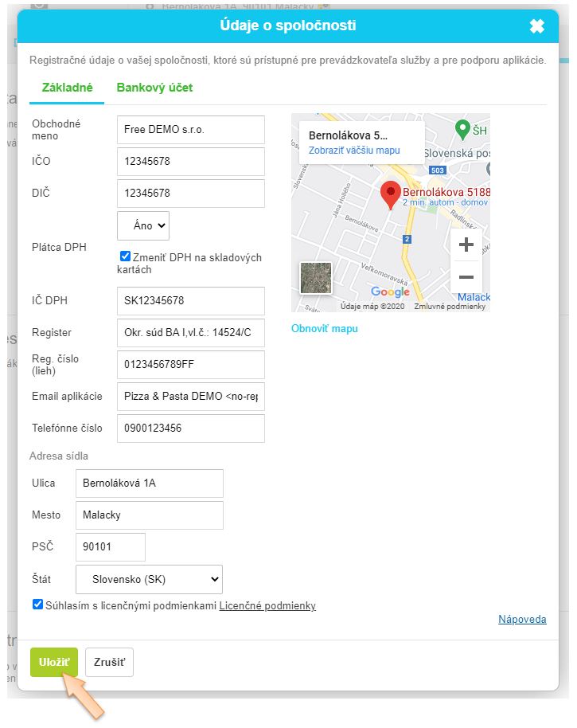Click the green Uložiť button

click(54, 662)
